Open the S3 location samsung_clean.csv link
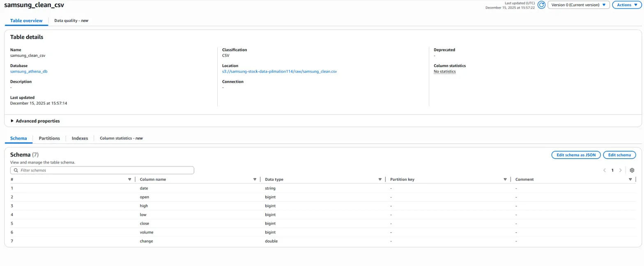This screenshot has width=644, height=266. pyautogui.click(x=280, y=71)
